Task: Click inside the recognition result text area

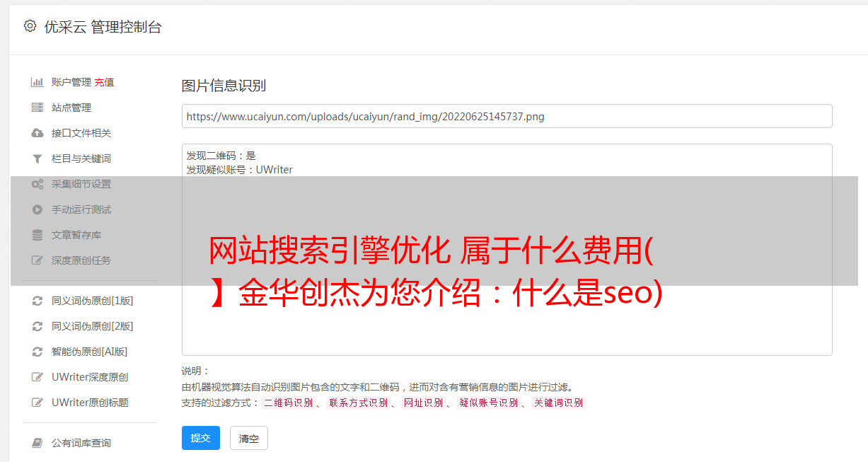Action: (x=507, y=250)
